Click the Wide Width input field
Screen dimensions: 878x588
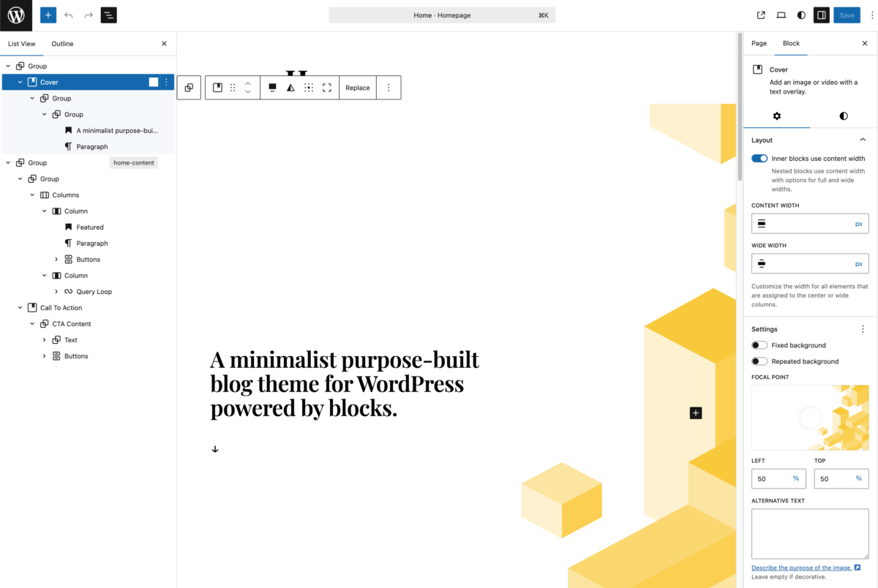[808, 263]
